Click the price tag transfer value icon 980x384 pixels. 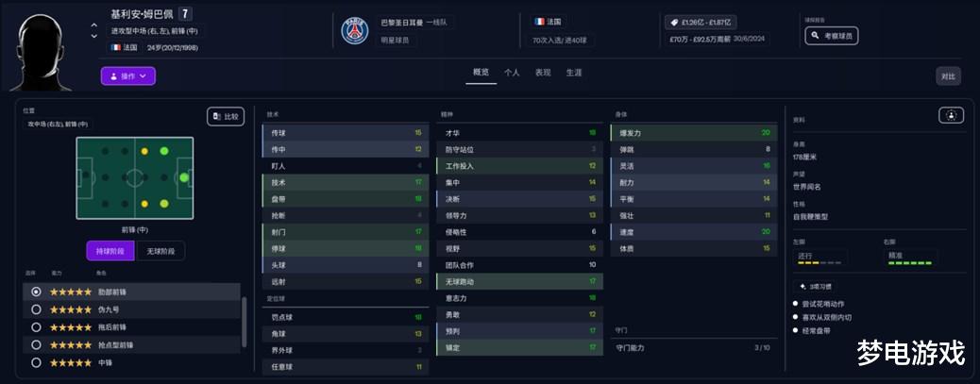point(674,22)
